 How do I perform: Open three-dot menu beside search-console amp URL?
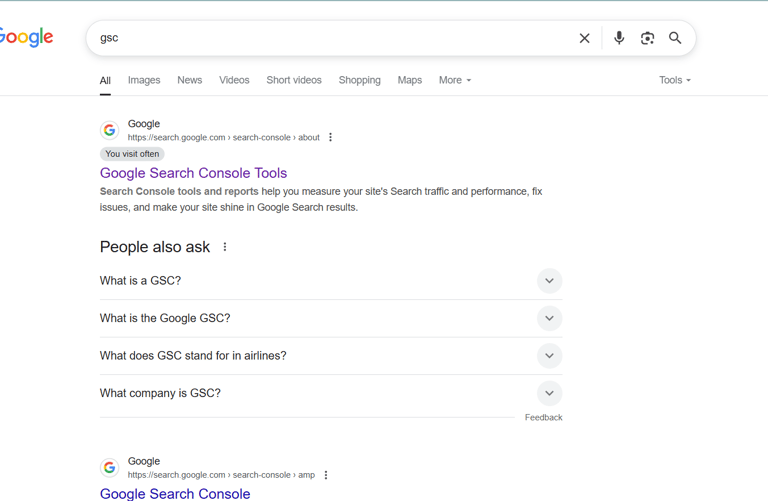[x=326, y=475]
